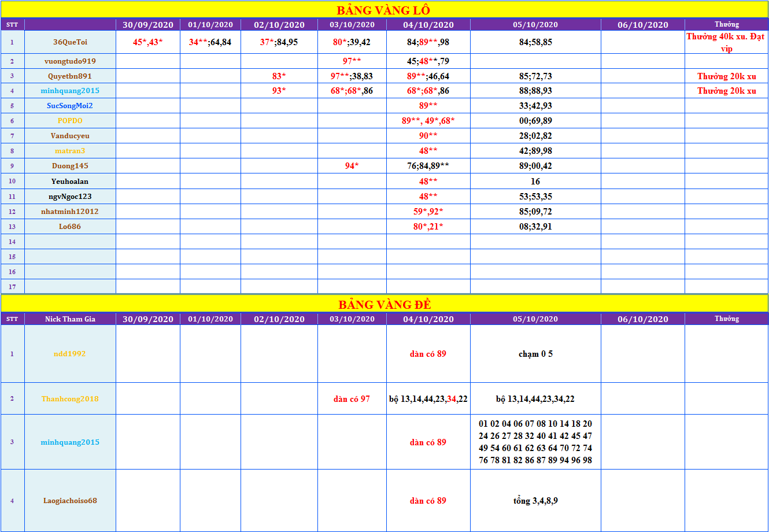Click the number list cell starting 01 02 04
Viewport: 769px width, 532px height.
(x=535, y=442)
